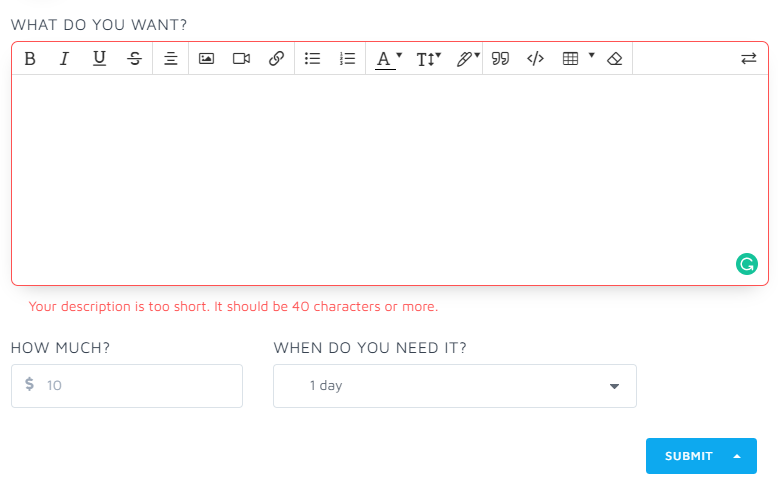Click the Grammarly icon in the editor

[746, 264]
